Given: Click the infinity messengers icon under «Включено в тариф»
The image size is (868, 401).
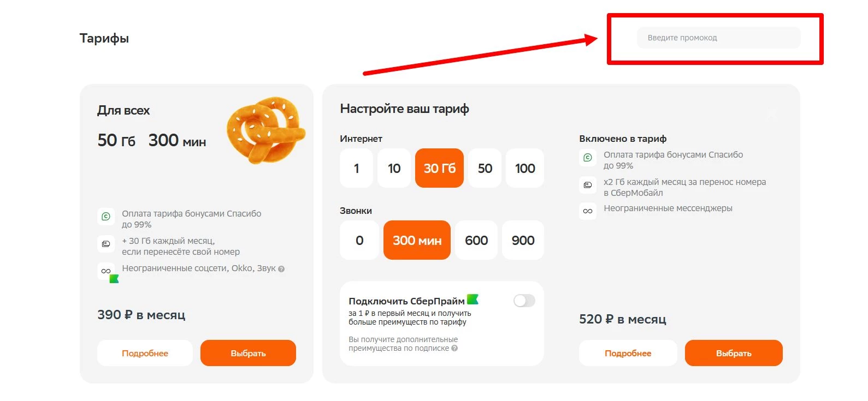Looking at the screenshot, I should click(587, 211).
